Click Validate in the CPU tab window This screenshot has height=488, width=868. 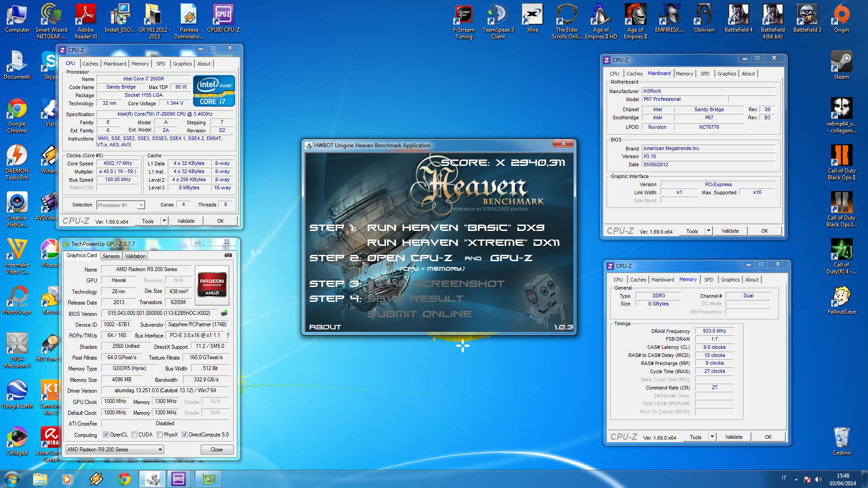[186, 221]
